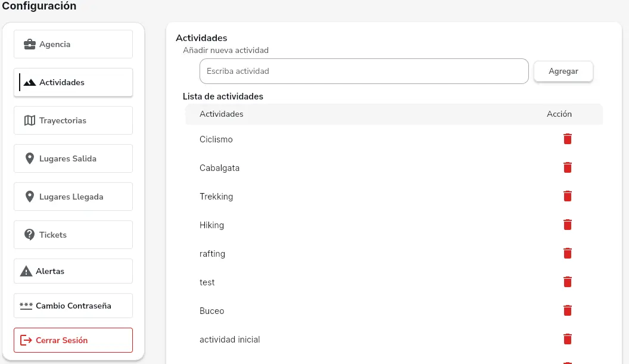The height and width of the screenshot is (364, 629).
Task: Switch to the Alertas section
Action: click(73, 271)
